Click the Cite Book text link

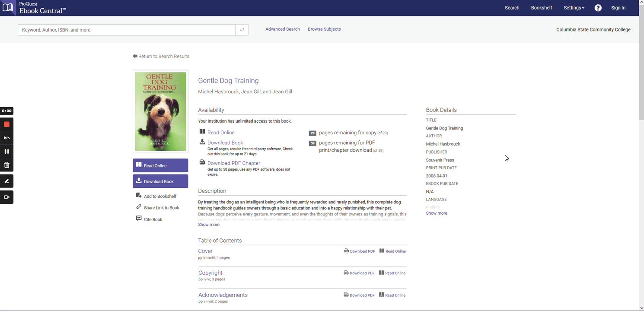tap(153, 219)
